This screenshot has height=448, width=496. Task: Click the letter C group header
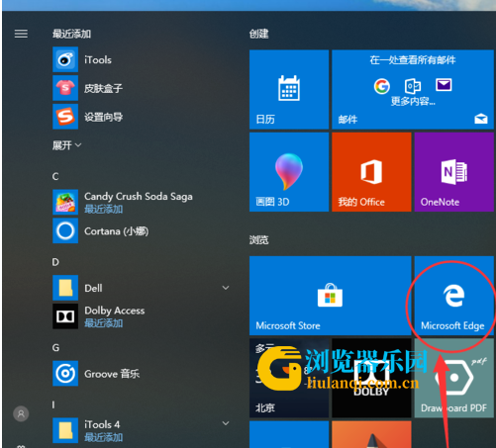pyautogui.click(x=55, y=176)
